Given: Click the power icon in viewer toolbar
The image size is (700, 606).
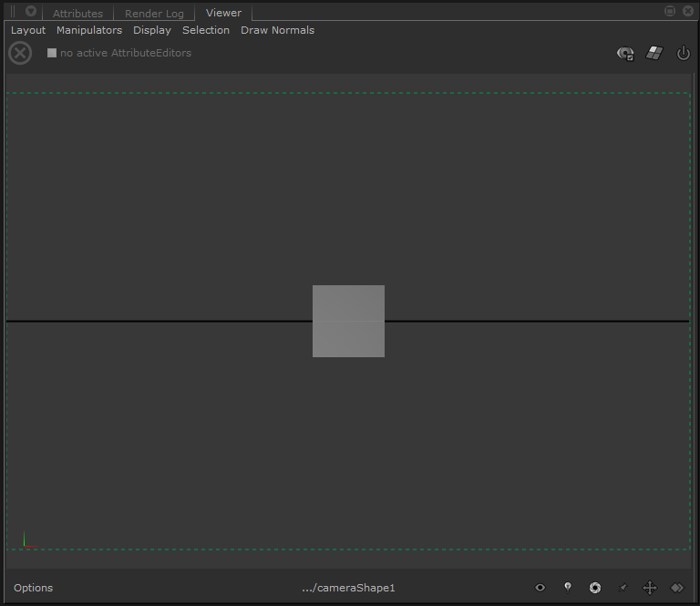Looking at the screenshot, I should click(x=684, y=53).
